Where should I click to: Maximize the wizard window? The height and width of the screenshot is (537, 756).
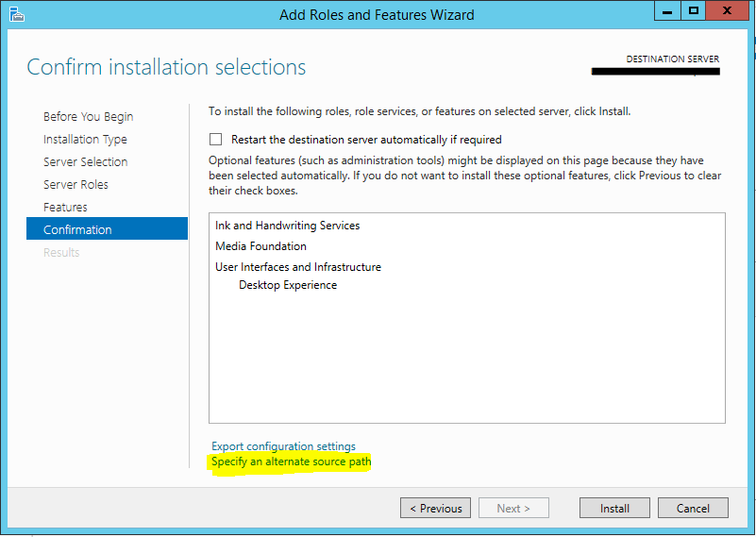695,12
